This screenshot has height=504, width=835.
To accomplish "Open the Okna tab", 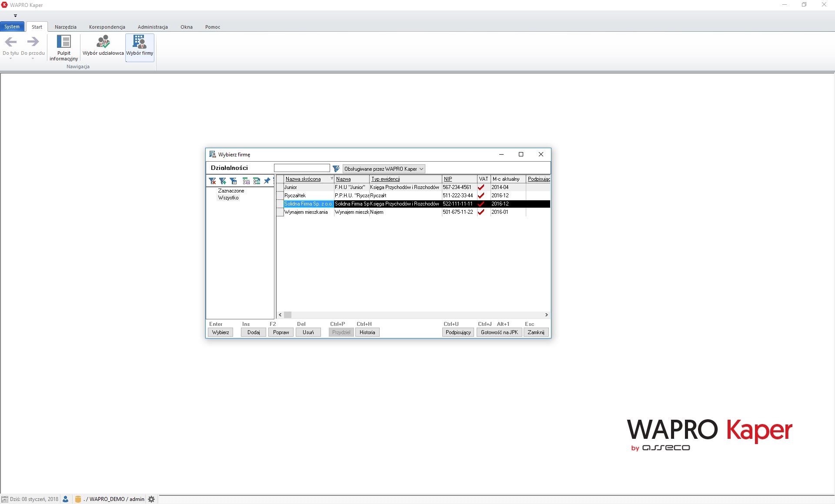I will point(187,27).
